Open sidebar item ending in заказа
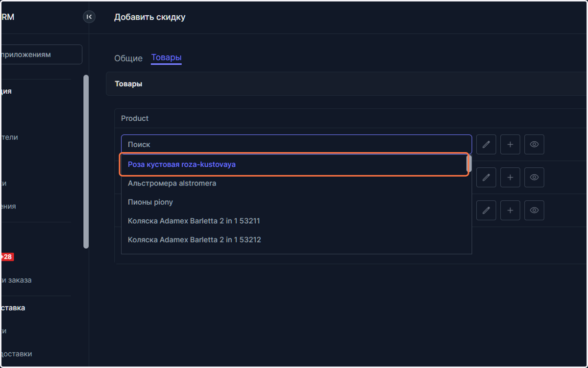 tap(16, 280)
